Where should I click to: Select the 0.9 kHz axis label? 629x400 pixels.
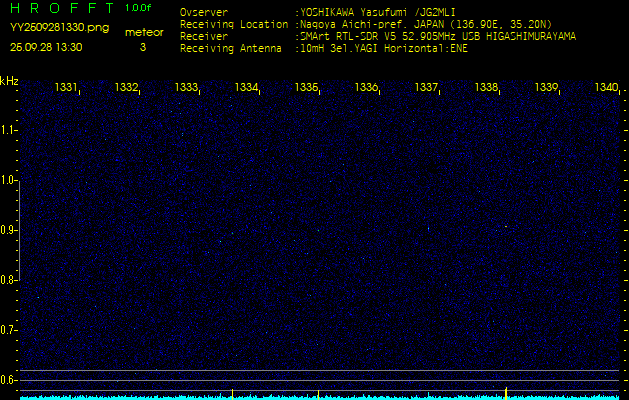point(9,230)
